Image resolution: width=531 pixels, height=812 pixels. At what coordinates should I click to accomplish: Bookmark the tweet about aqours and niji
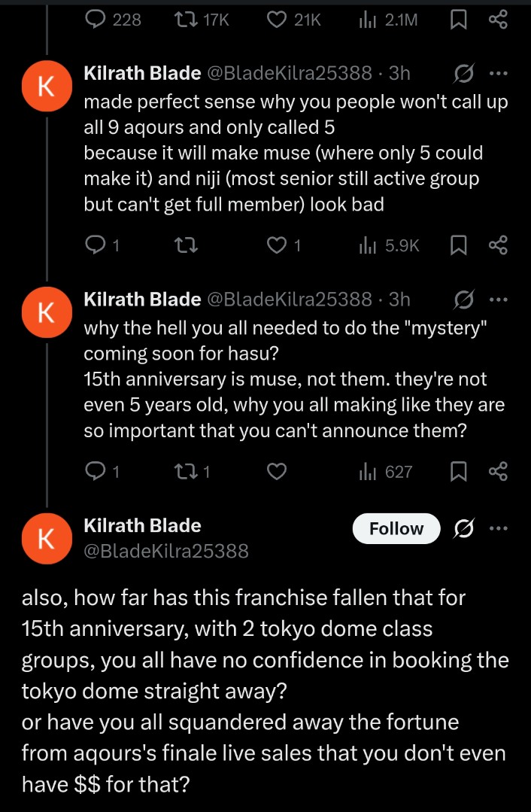point(457,245)
